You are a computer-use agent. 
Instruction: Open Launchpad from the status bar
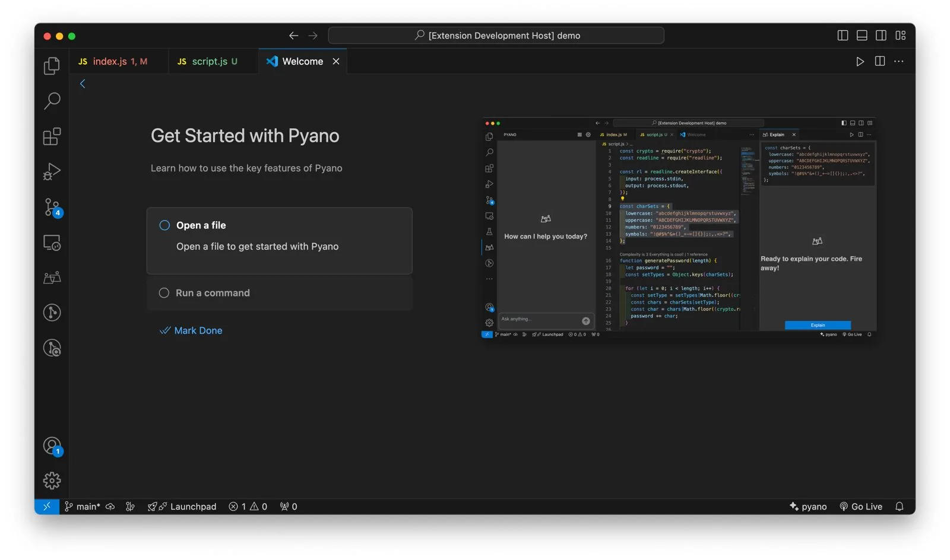pyautogui.click(x=182, y=507)
